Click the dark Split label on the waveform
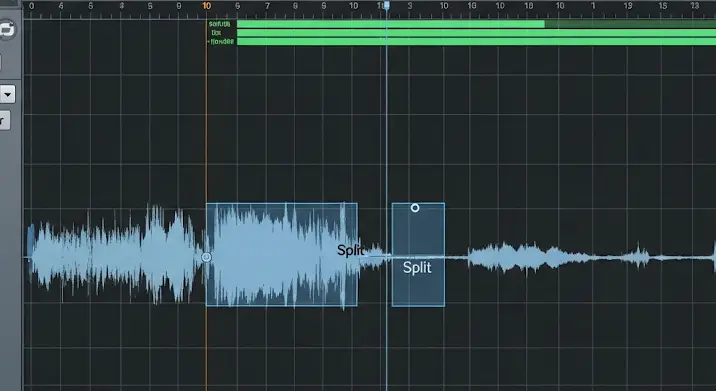The width and height of the screenshot is (716, 391). (x=351, y=250)
